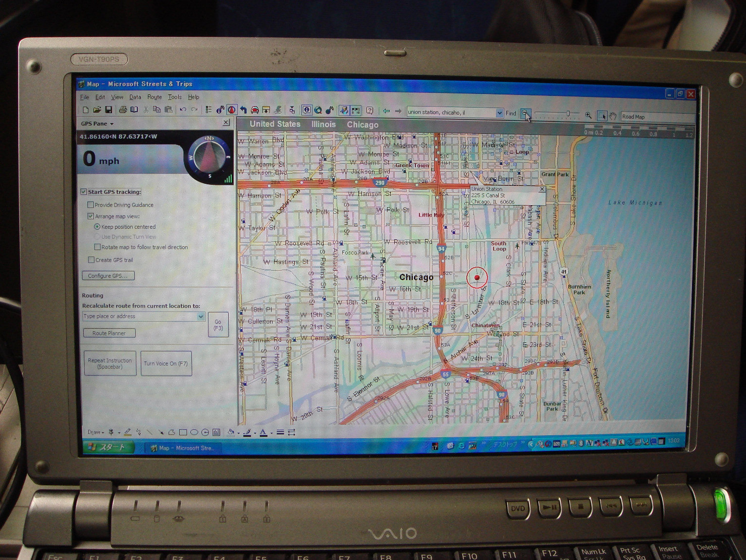The height and width of the screenshot is (560, 746).
Task: Toggle the GPS pane compass icon
Action: pos(232,110)
